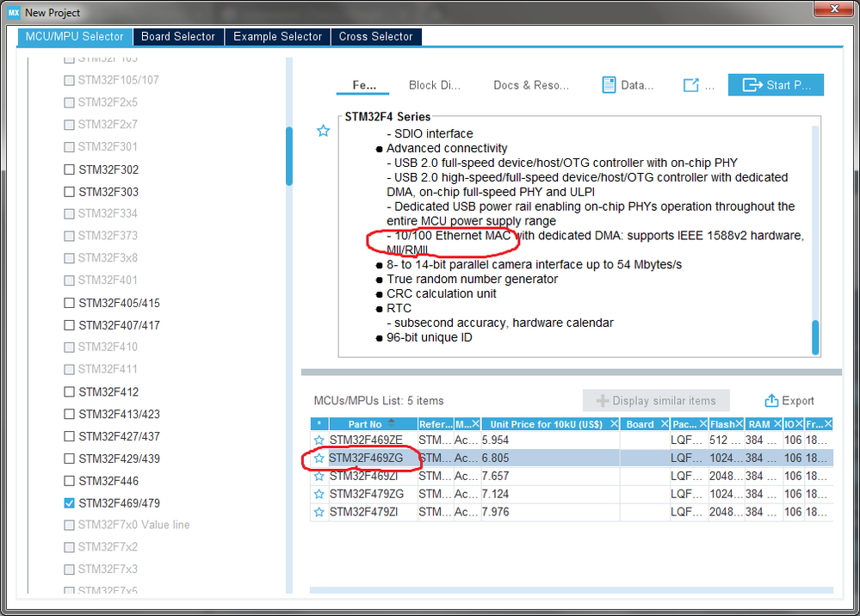Select the STM32F427/437 checkbox
Viewport: 860px width, 616px height.
(x=69, y=436)
